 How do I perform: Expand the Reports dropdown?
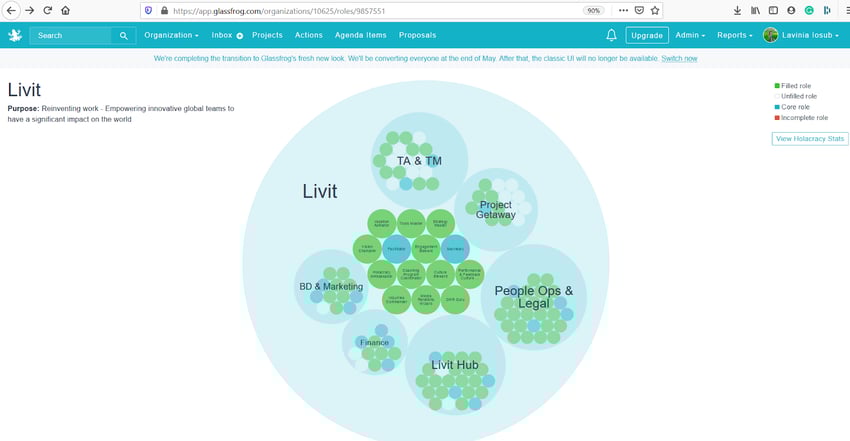735,35
